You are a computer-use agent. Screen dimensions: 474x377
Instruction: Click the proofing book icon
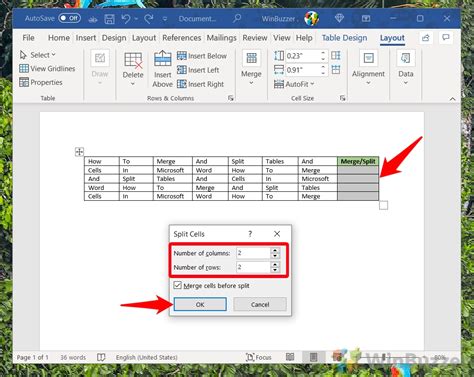(x=101, y=357)
